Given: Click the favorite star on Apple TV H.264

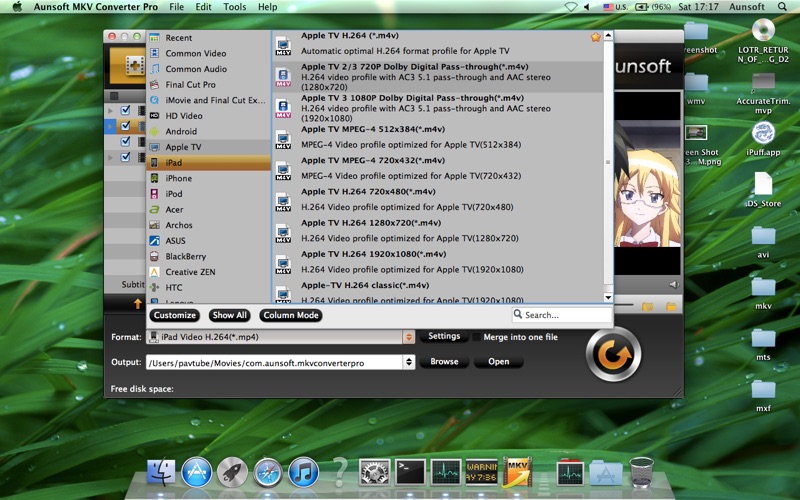Looking at the screenshot, I should pos(596,38).
